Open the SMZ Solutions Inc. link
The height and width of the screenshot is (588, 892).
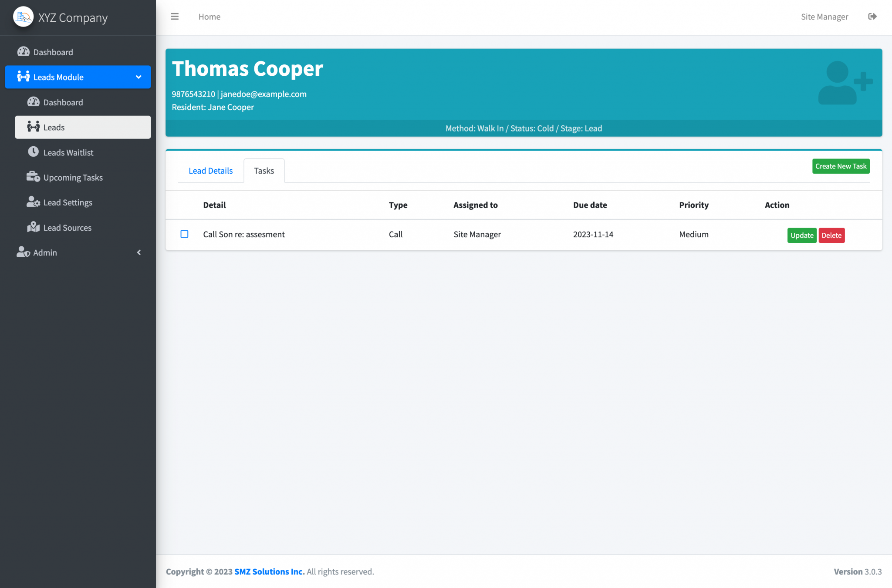click(269, 571)
